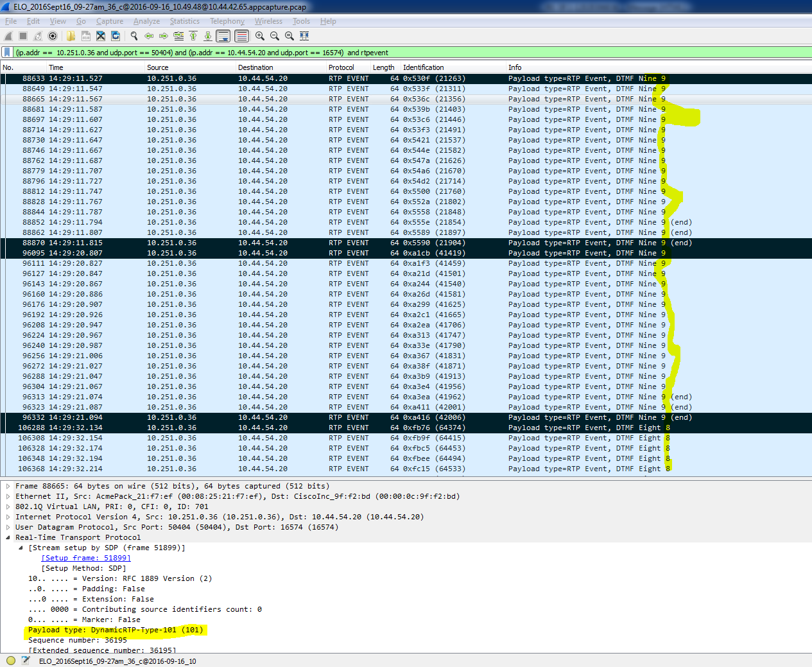The height and width of the screenshot is (667, 812).
Task: Open the Capture options gear icon
Action: coord(53,36)
